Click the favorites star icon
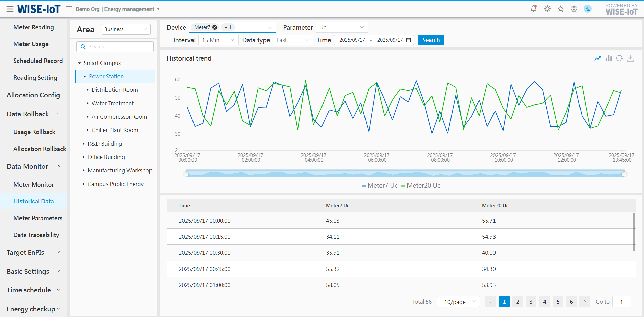Image resolution: width=644 pixels, height=317 pixels. [561, 9]
